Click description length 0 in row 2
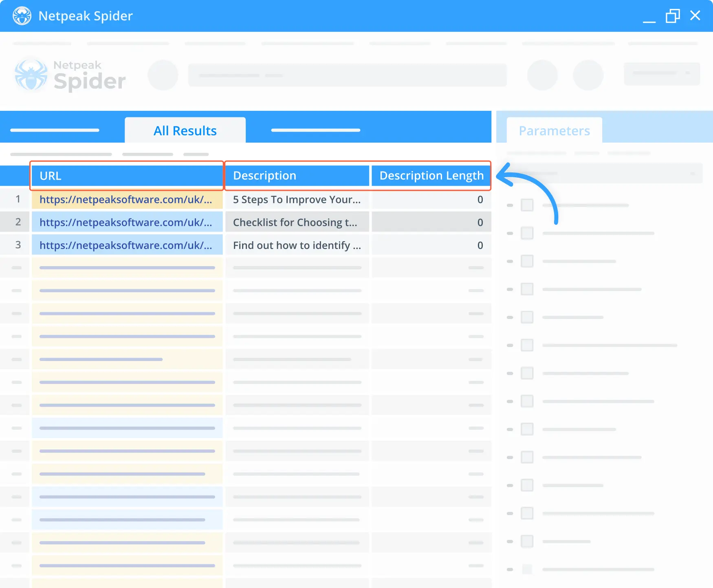Viewport: 713px width, 588px height. click(431, 222)
